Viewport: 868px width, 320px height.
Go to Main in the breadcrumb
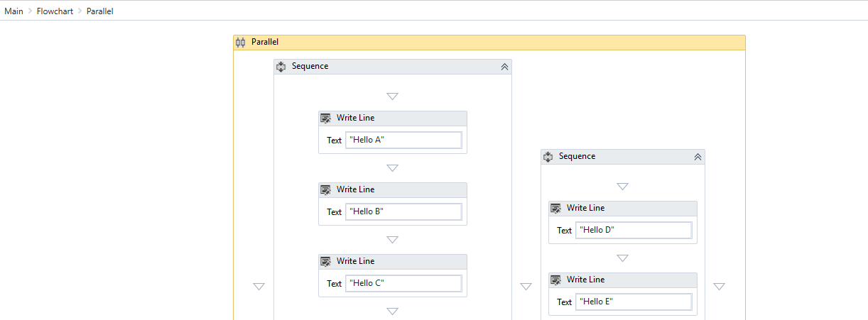pyautogui.click(x=13, y=11)
